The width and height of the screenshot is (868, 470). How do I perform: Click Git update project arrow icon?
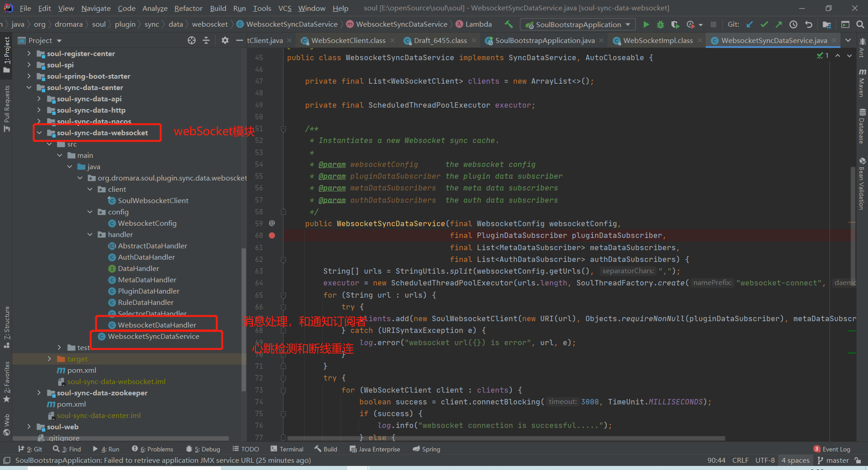coord(750,24)
